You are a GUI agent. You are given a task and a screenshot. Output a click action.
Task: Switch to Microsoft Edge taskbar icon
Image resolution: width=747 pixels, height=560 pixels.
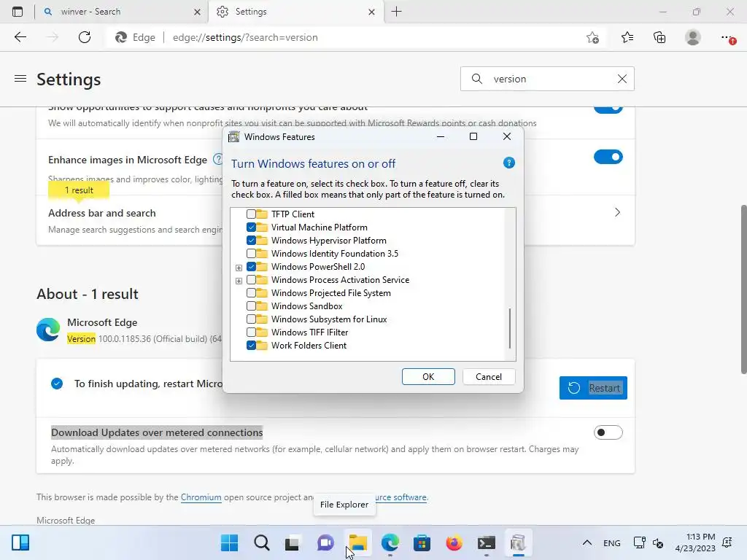(x=390, y=542)
